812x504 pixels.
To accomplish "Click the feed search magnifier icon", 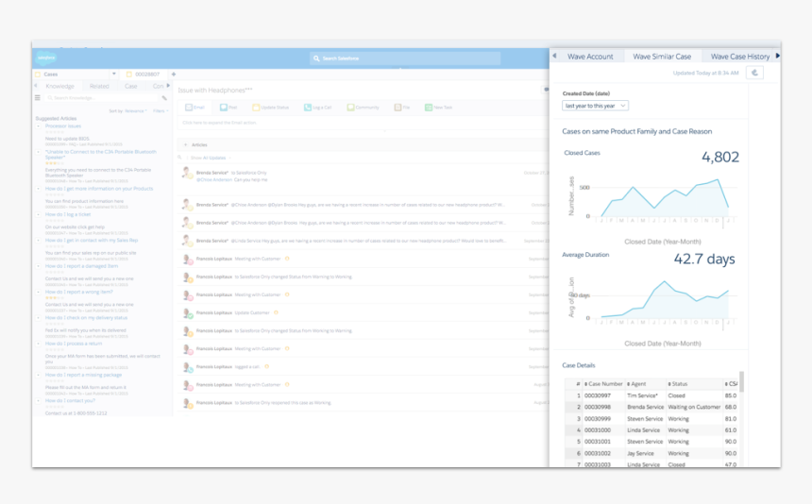I will pos(180,158).
